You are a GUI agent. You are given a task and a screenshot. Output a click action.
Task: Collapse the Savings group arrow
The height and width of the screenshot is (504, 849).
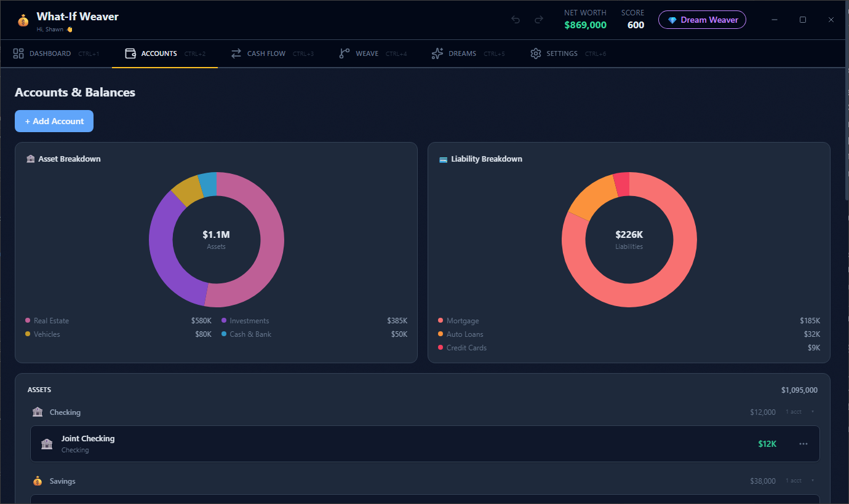tap(813, 481)
